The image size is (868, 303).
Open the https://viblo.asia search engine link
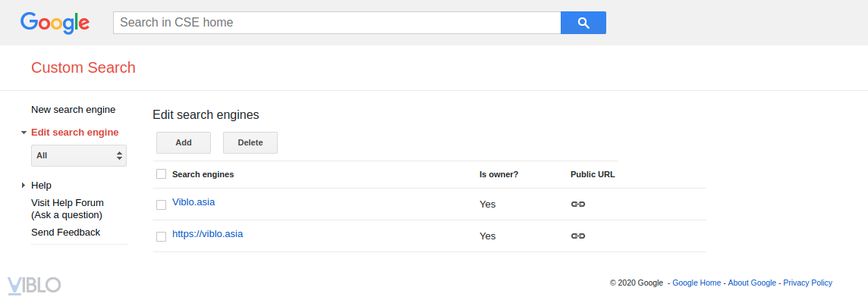(x=207, y=233)
